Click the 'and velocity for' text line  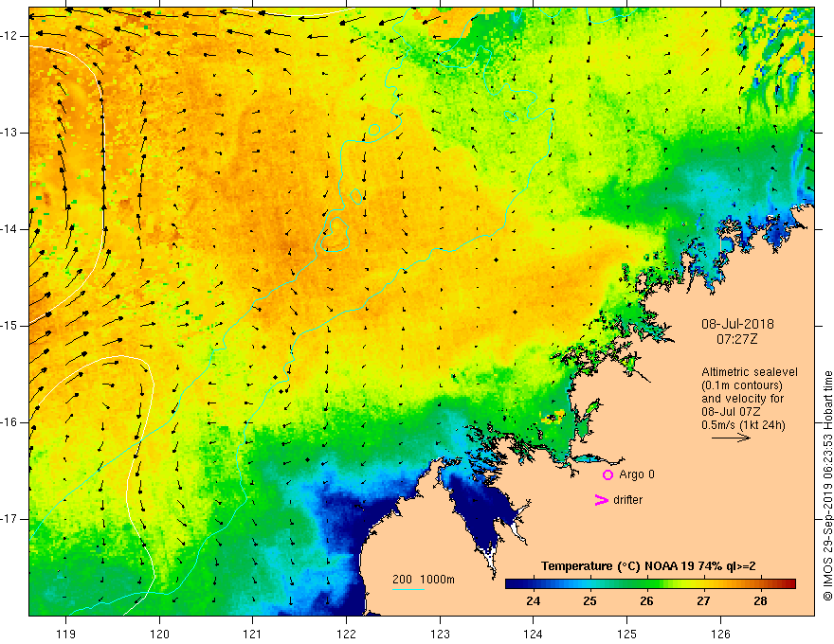click(x=742, y=399)
